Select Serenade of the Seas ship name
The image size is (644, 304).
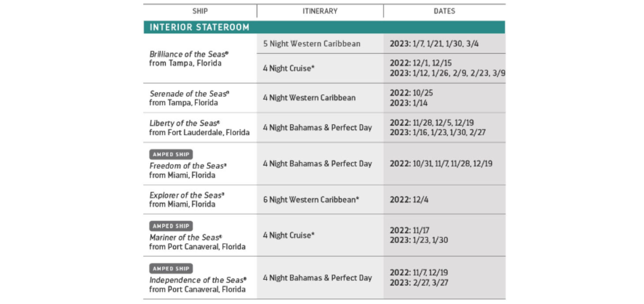(x=189, y=94)
